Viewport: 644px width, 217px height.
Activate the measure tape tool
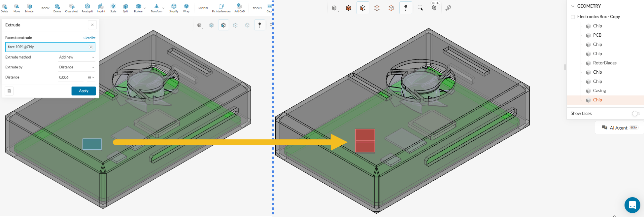pos(448,8)
